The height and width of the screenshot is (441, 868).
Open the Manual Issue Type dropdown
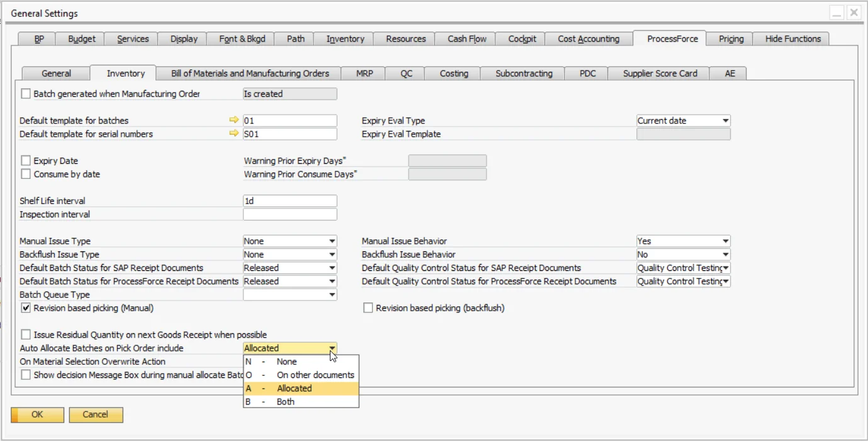coord(332,241)
